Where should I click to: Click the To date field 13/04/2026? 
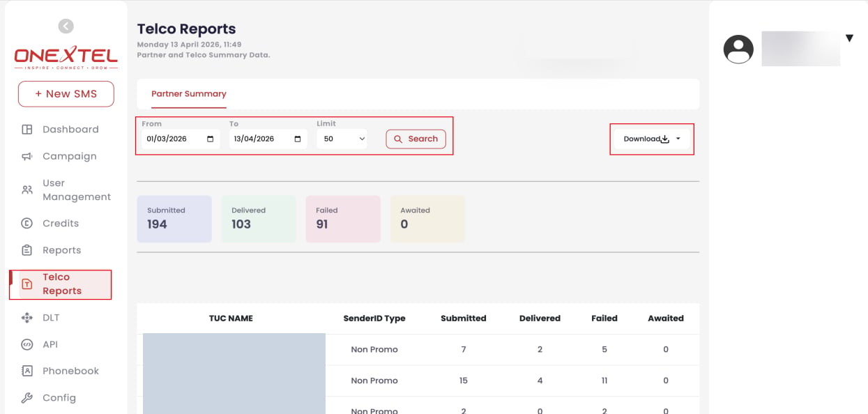point(268,139)
